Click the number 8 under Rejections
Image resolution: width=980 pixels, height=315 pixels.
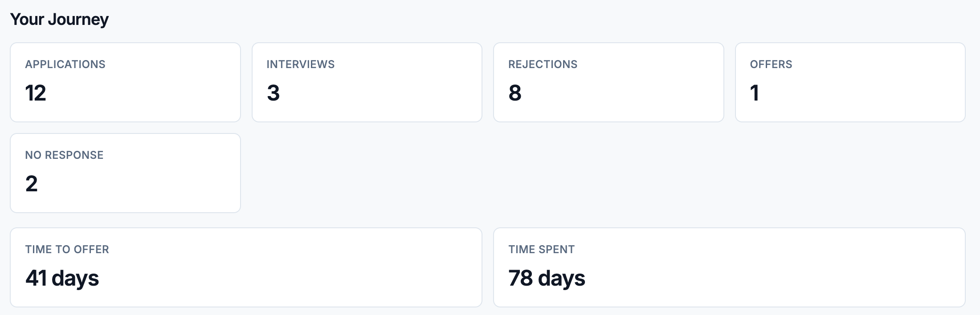pyautogui.click(x=515, y=93)
